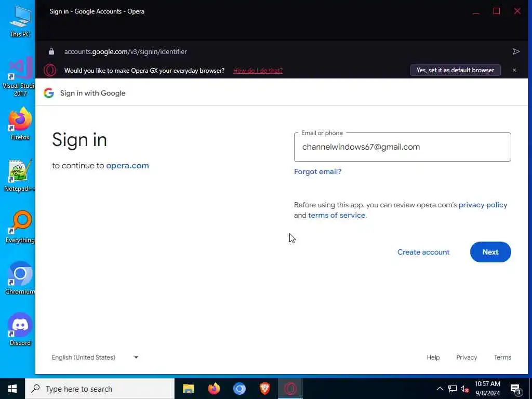Screen dimensions: 532x399
Task: Click the "Forgot email?" link
Action: click(x=317, y=171)
